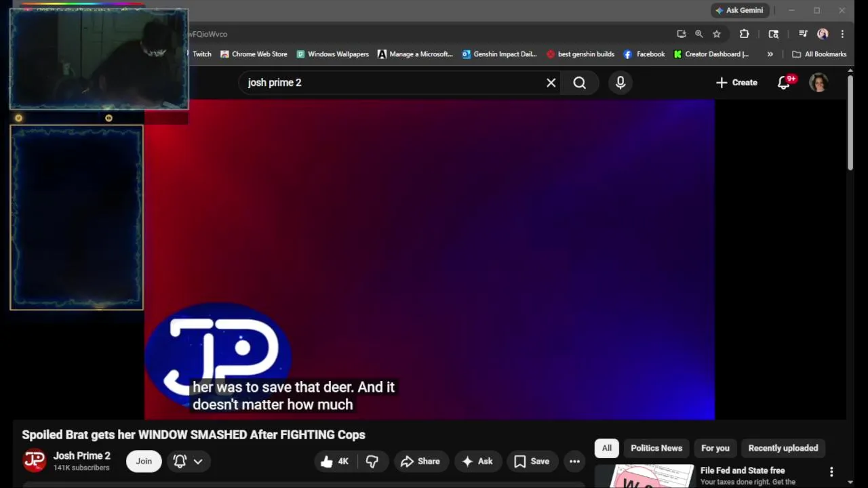Click the install app icon in address bar
The width and height of the screenshot is (868, 488).
point(682,34)
